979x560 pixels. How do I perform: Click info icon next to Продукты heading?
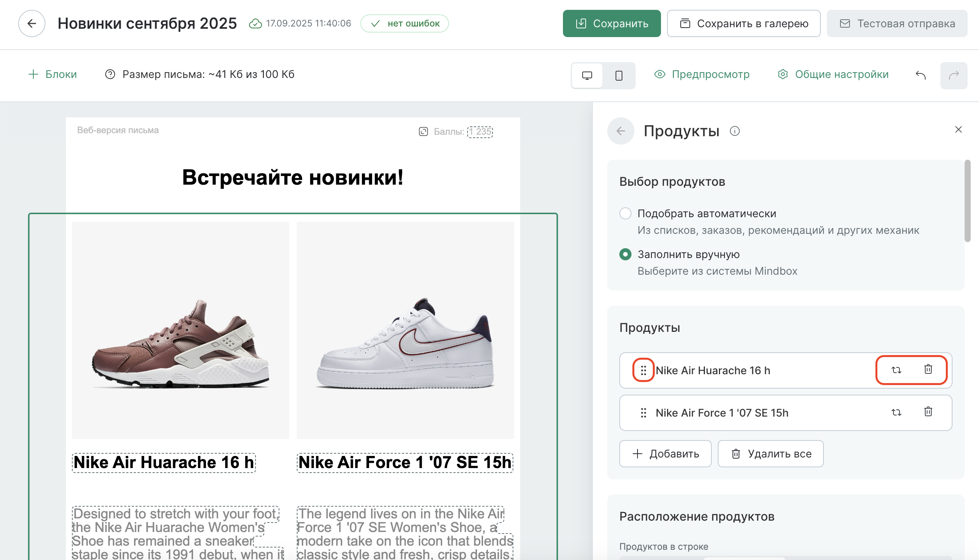pyautogui.click(x=735, y=131)
